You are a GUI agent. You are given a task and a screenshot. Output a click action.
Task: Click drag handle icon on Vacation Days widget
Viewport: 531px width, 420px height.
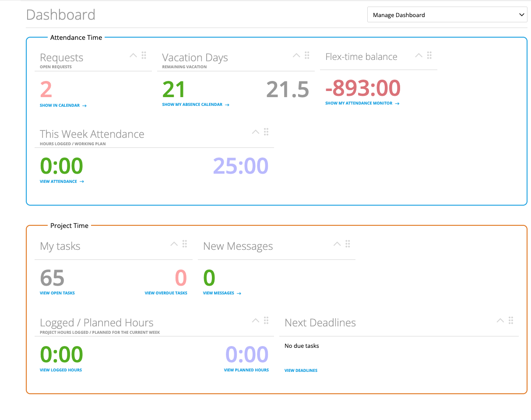tap(307, 56)
